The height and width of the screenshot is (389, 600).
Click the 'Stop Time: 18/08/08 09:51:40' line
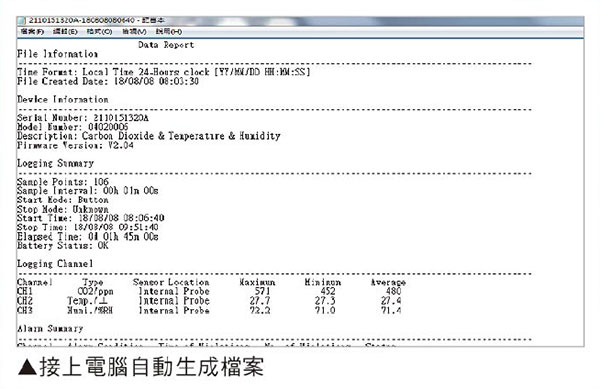pos(88,227)
